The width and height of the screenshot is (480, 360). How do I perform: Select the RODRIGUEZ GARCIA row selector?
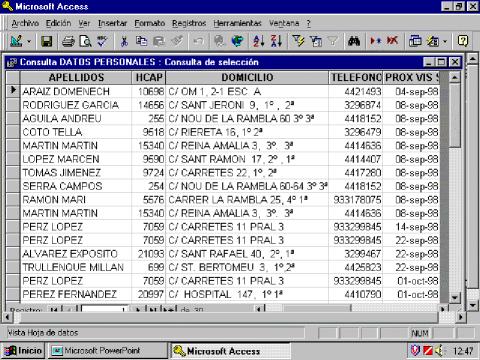point(13,105)
